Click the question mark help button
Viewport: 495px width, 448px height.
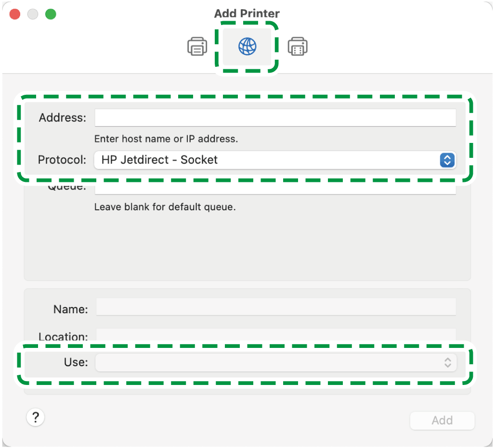coord(36,417)
